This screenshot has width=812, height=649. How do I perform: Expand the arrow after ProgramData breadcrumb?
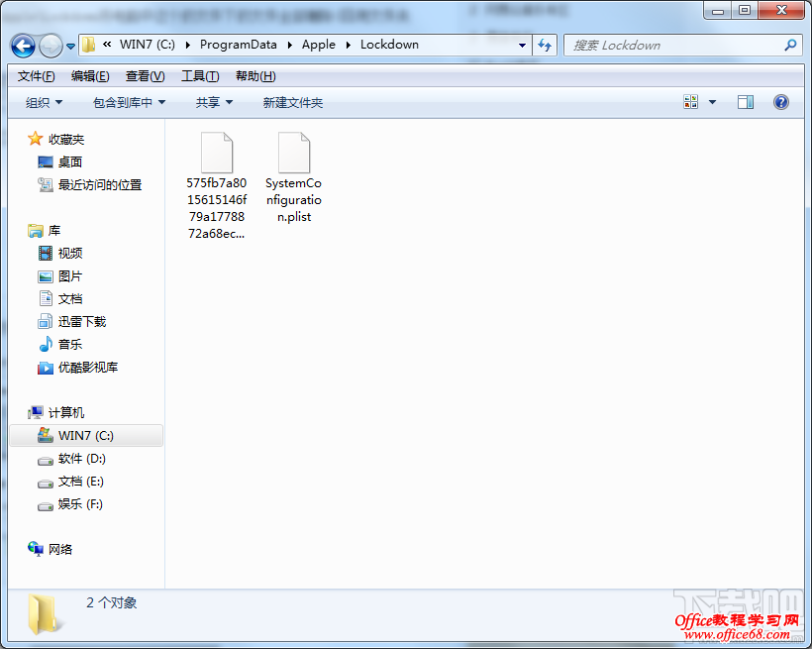pos(290,46)
